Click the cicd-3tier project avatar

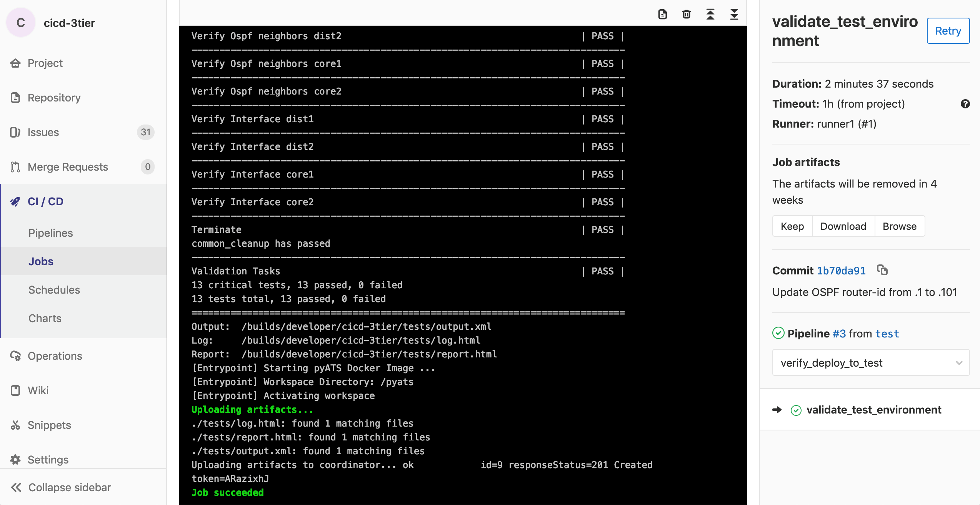(21, 23)
